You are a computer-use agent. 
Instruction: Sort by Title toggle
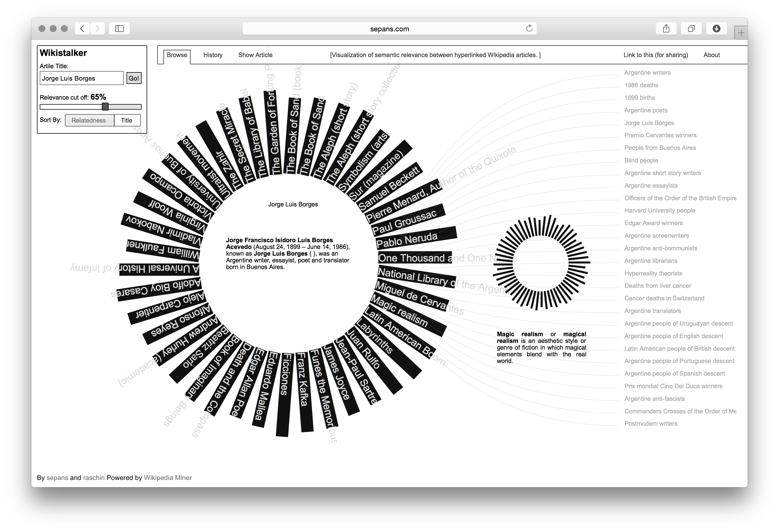click(127, 120)
